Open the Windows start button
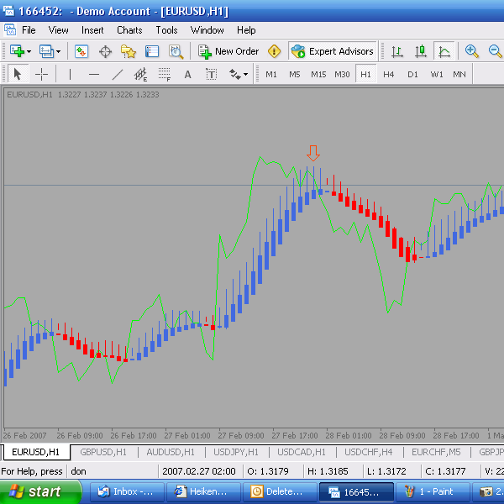 [41, 492]
